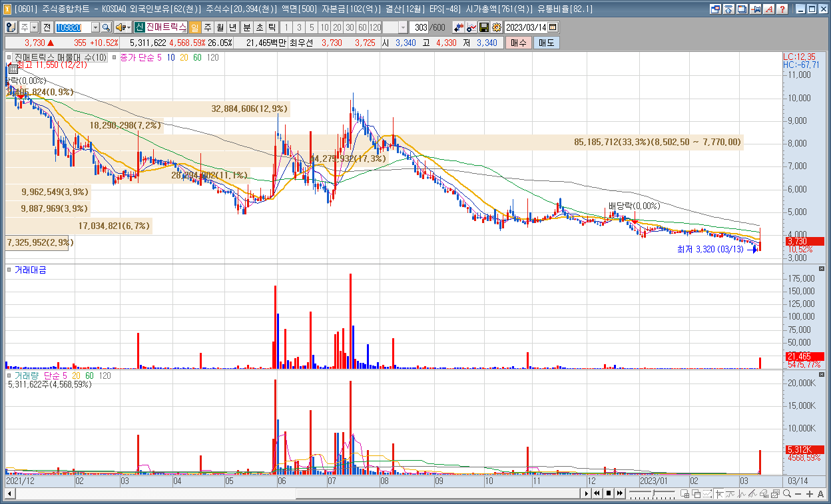Click the stay-on-top icon in title bar
Viewport: 831px width, 504px height.
tap(729, 9)
